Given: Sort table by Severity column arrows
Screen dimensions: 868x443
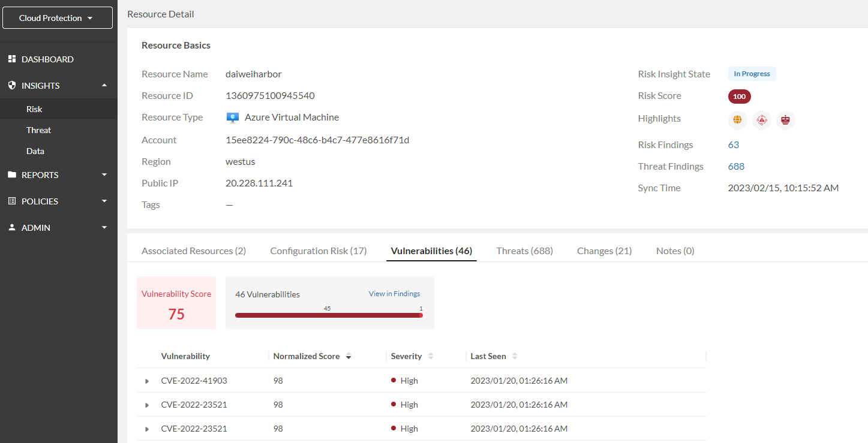Looking at the screenshot, I should click(x=431, y=357).
